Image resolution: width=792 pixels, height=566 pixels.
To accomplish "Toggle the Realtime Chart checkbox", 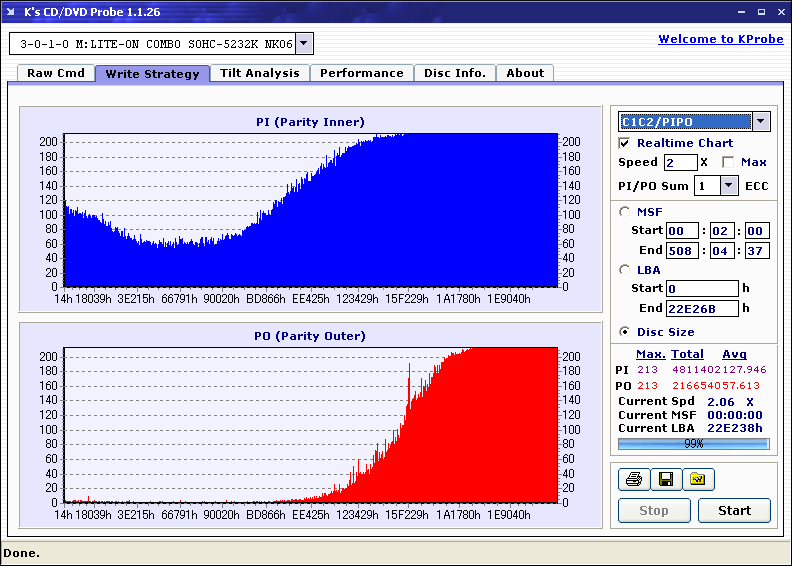I will pos(624,143).
